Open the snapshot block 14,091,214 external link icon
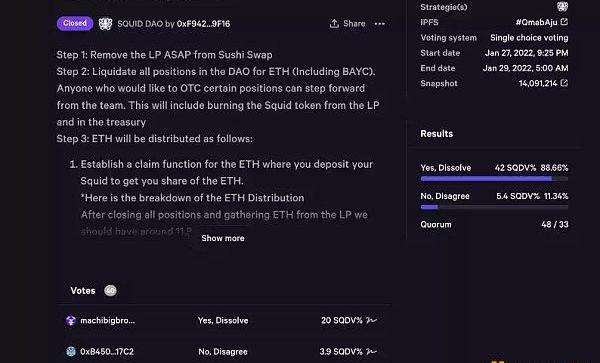 [564, 83]
